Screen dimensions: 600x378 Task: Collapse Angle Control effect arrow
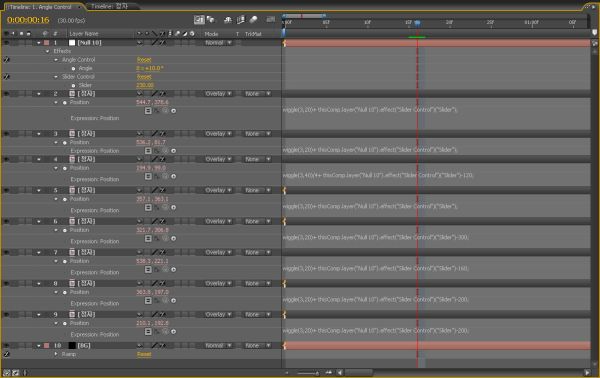[x=56, y=60]
